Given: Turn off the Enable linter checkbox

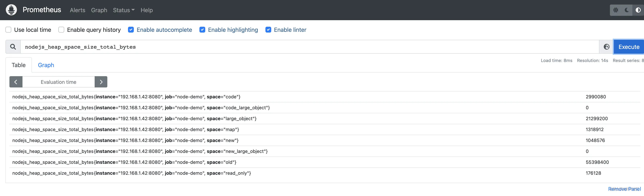Looking at the screenshot, I should (x=268, y=30).
